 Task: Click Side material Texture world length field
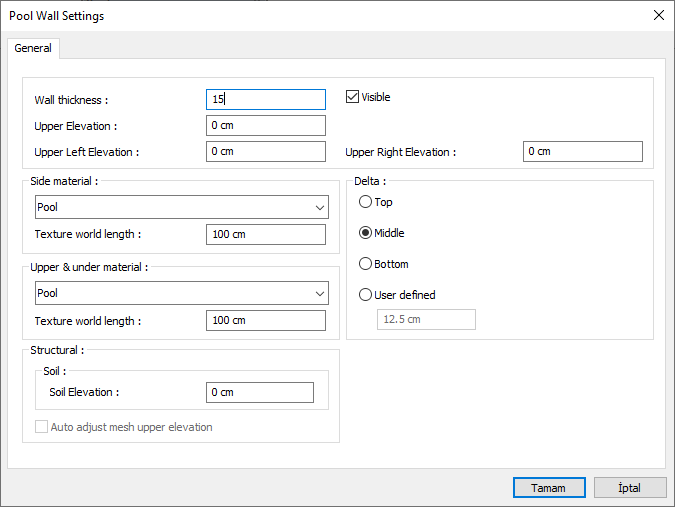click(x=265, y=234)
